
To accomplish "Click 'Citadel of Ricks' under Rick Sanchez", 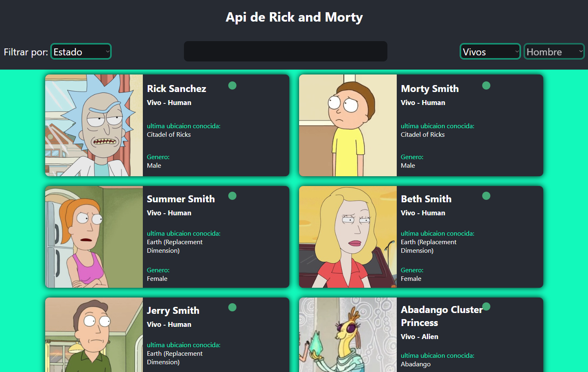I will tap(168, 134).
